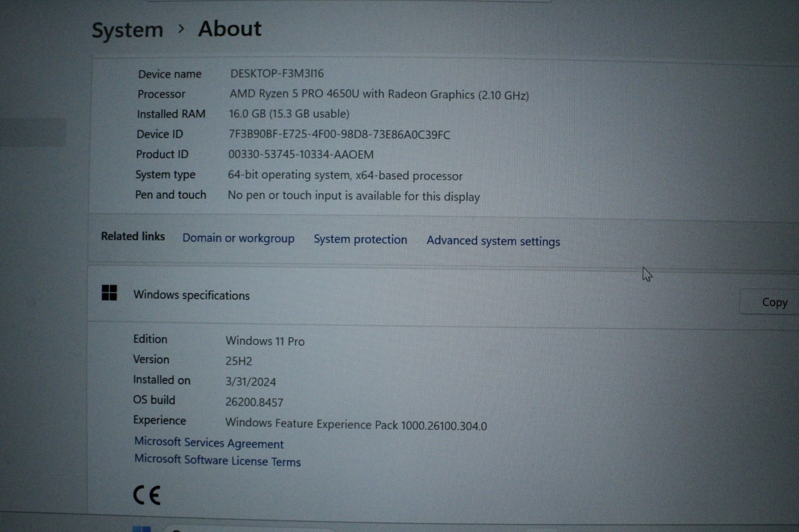This screenshot has height=532, width=799.
Task: Select installed on date 3/31/2024
Action: click(250, 382)
